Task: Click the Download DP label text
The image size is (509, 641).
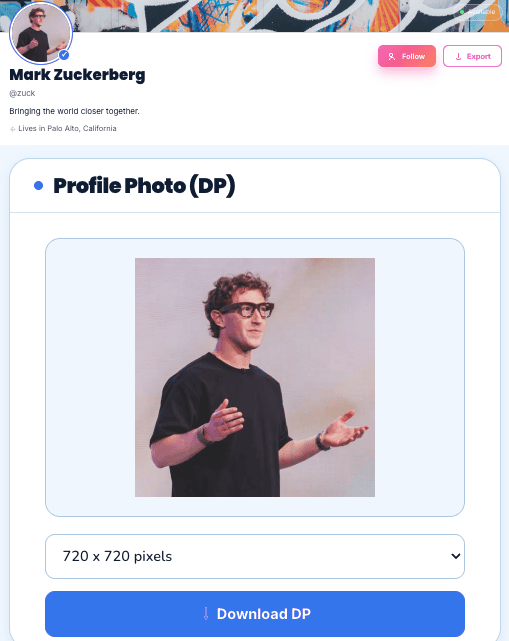Action: (x=264, y=614)
